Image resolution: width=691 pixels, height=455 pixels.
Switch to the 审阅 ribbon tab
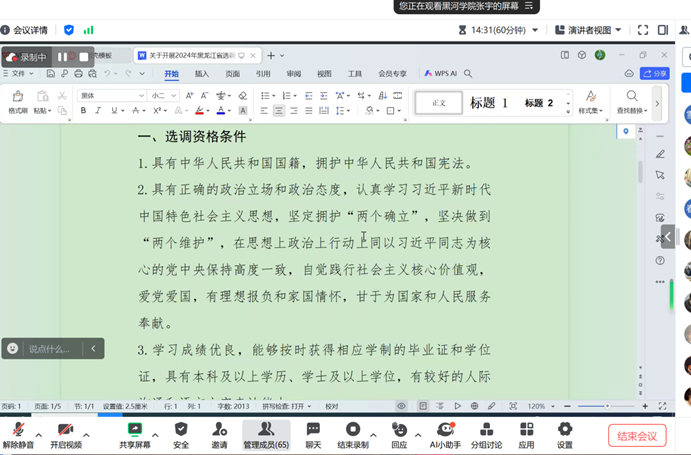293,73
